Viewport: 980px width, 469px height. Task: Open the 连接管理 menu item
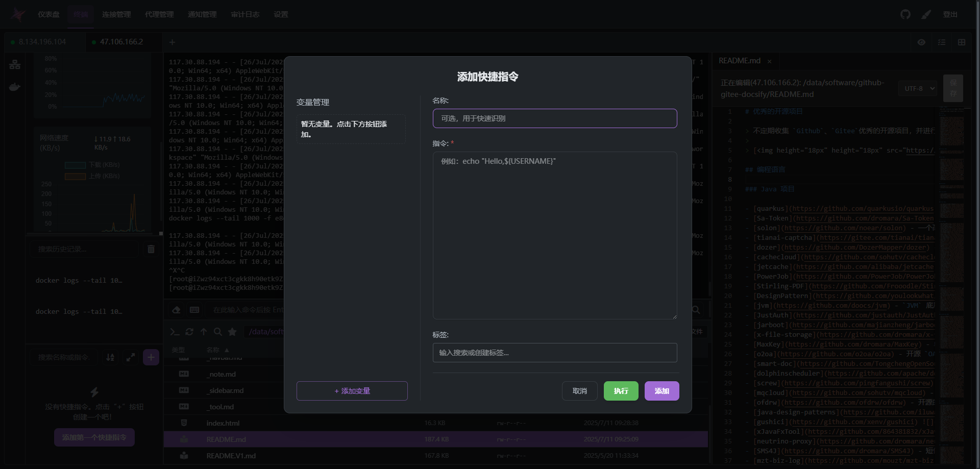[x=116, y=14]
